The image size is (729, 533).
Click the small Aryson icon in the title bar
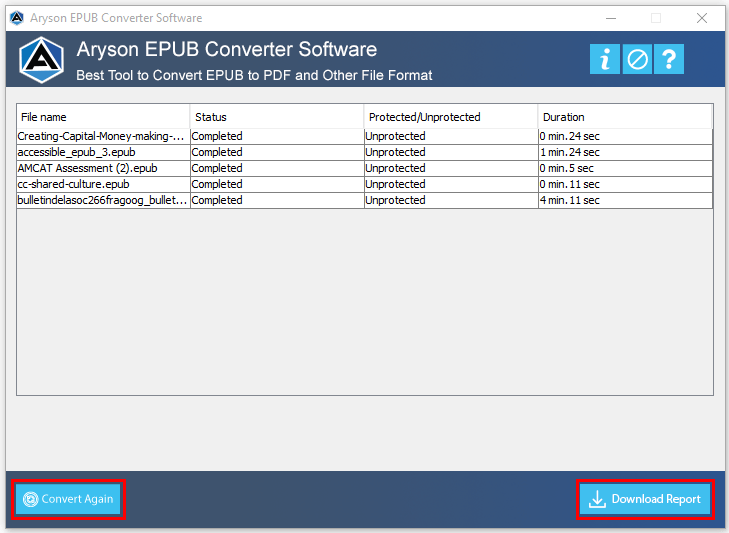(17, 18)
